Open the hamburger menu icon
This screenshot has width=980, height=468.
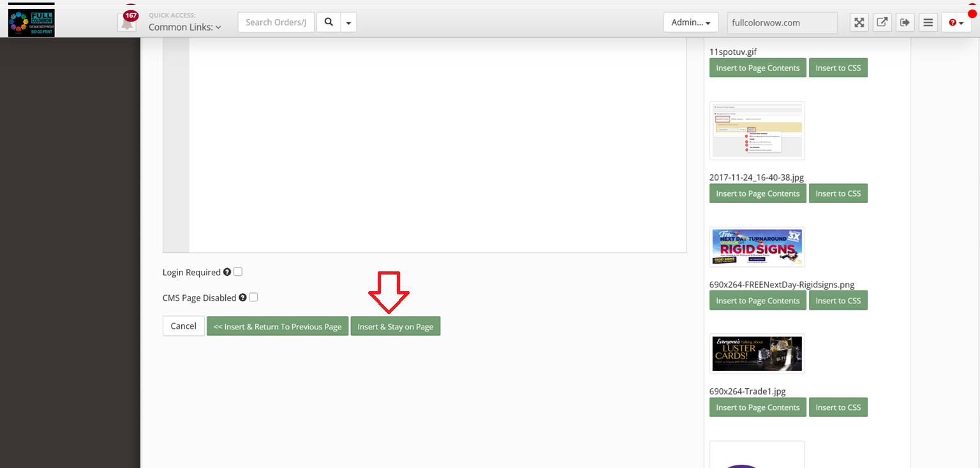[928, 22]
